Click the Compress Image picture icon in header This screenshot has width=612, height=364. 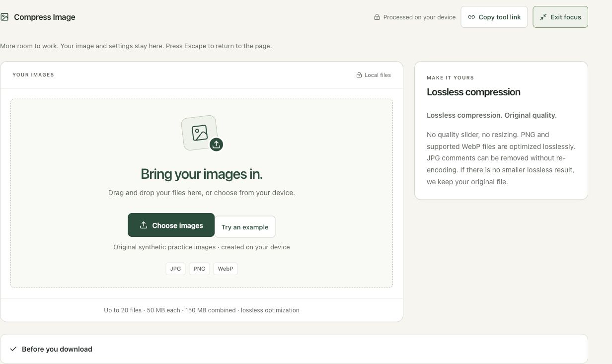[4, 17]
